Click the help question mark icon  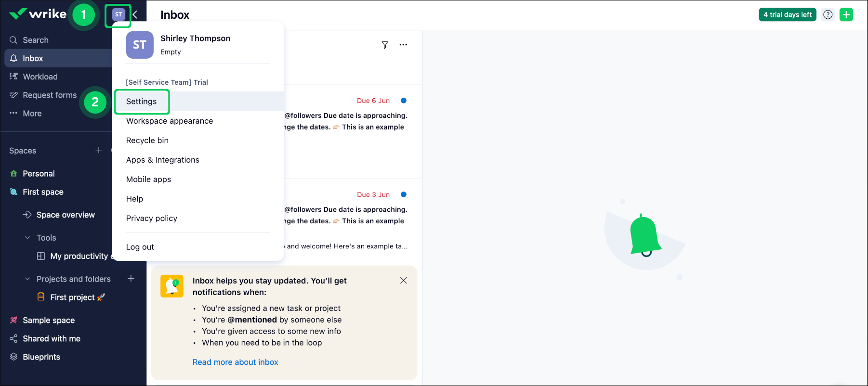[828, 14]
